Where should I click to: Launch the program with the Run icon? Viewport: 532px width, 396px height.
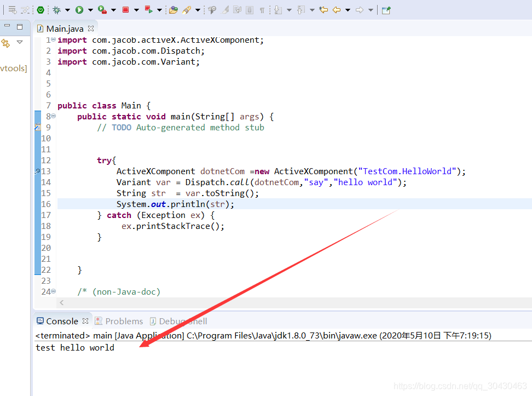coord(79,9)
